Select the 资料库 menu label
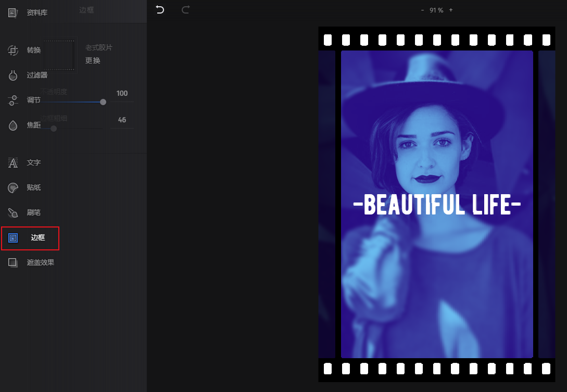567x392 pixels. click(37, 12)
